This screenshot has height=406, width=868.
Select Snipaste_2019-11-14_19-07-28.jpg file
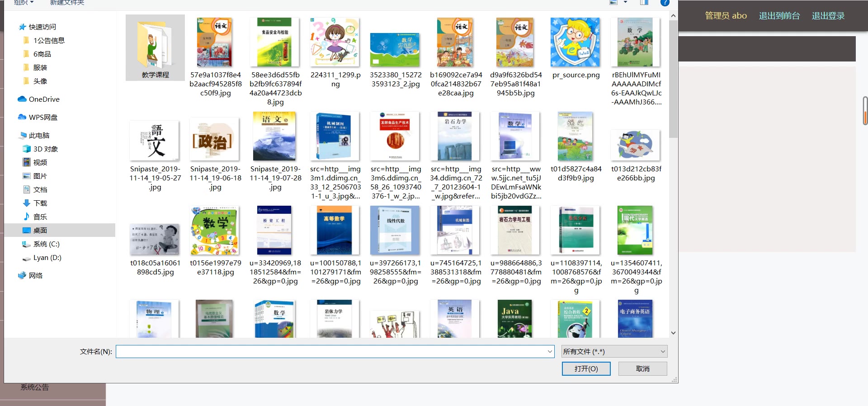275,151
